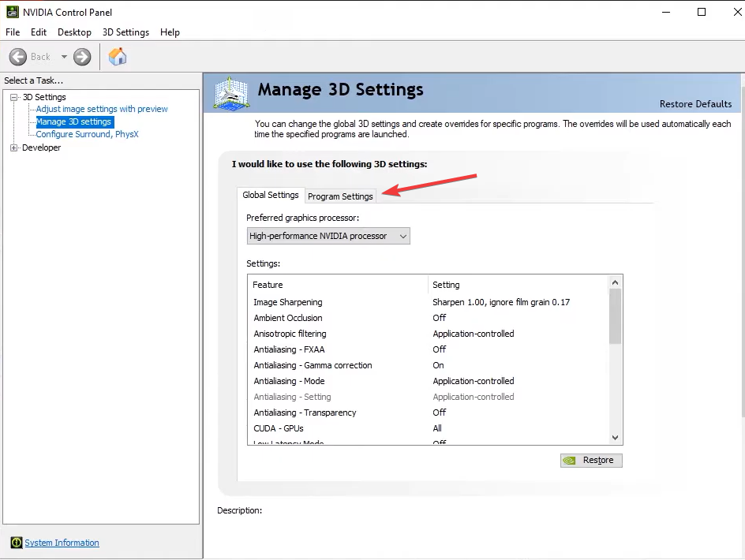Click Sharpen 1.00 setting value

501,302
